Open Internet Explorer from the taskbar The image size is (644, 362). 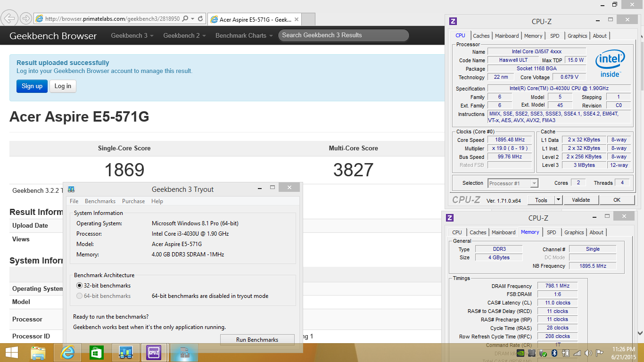point(67,353)
